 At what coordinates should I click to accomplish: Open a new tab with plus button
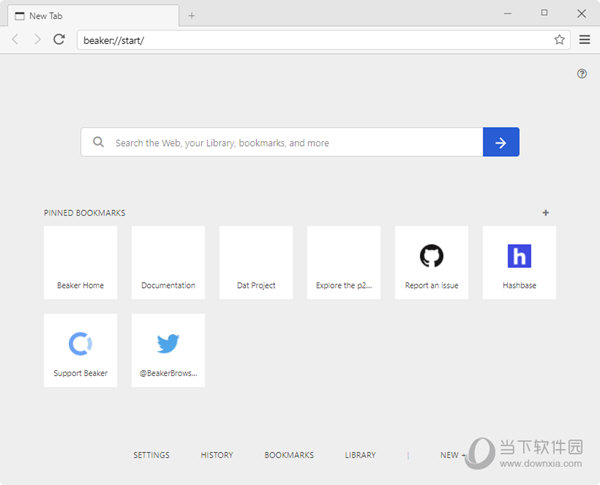click(x=192, y=15)
